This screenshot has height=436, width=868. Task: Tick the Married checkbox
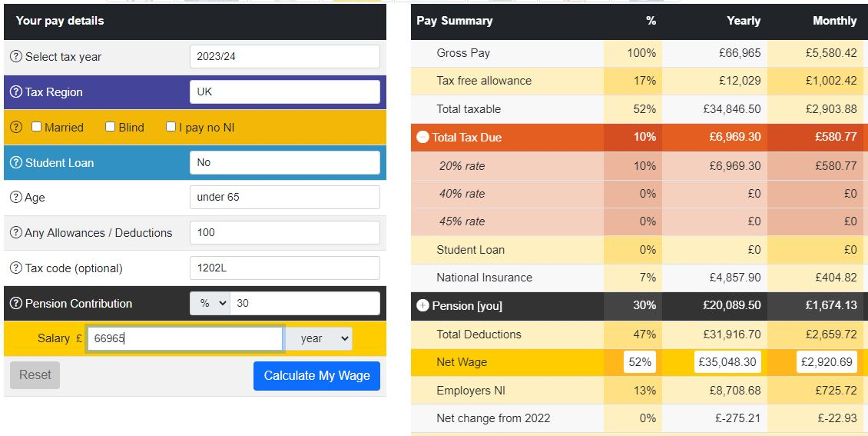click(x=36, y=127)
